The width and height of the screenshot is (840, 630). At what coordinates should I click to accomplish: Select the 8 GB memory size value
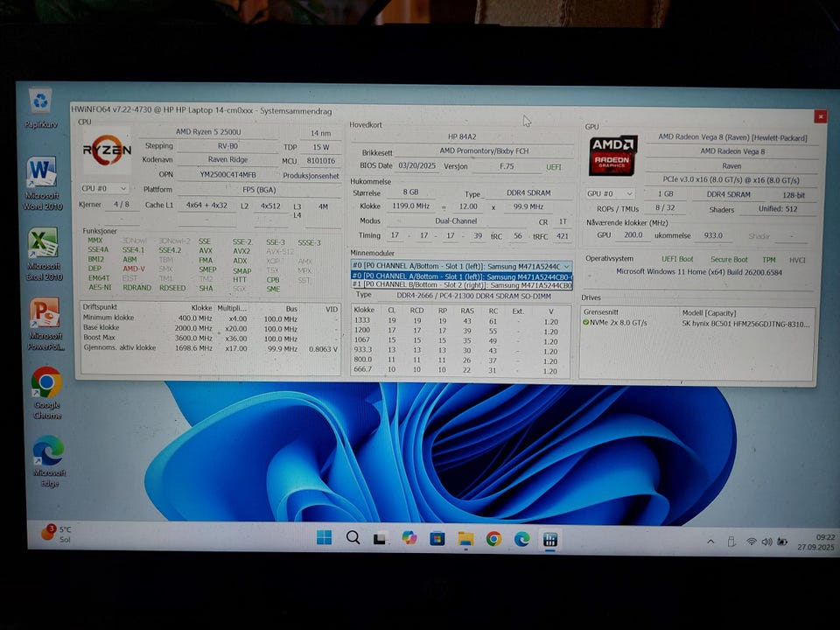(410, 192)
